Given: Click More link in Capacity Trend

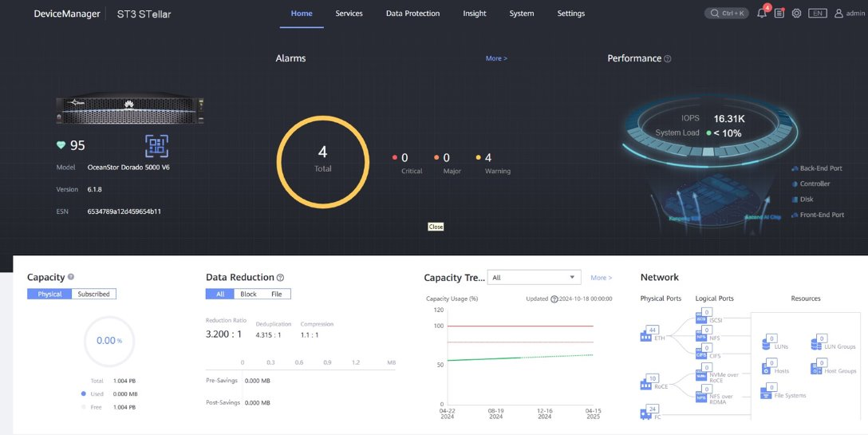Looking at the screenshot, I should pyautogui.click(x=602, y=278).
